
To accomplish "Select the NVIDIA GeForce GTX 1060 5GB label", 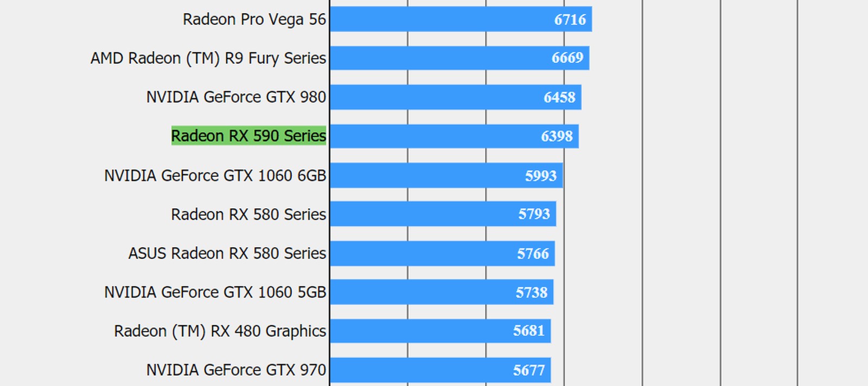I will 215,292.
